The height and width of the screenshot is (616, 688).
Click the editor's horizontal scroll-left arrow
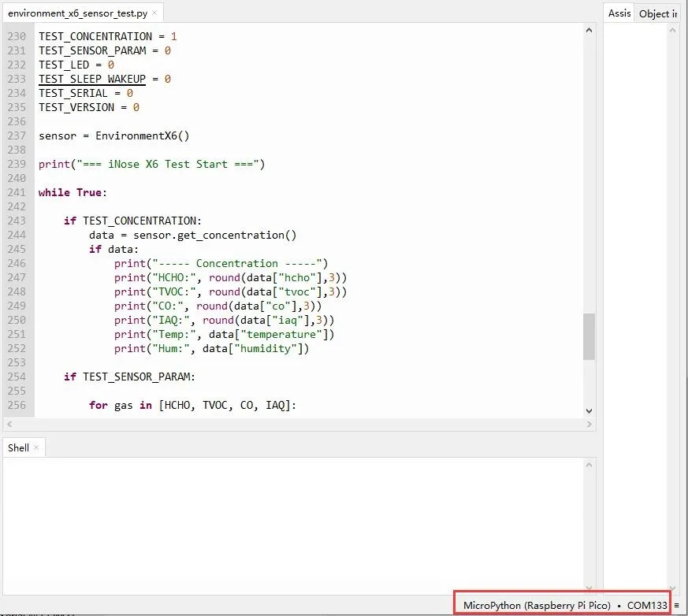(x=7, y=424)
